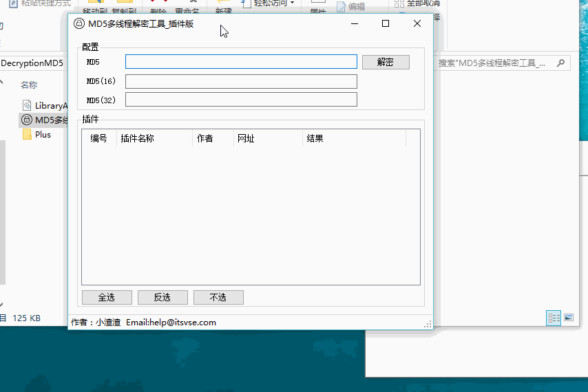Screen dimensions: 588x392
Task: Click 全部取消 in Explorer ribbon
Action: [417, 3]
